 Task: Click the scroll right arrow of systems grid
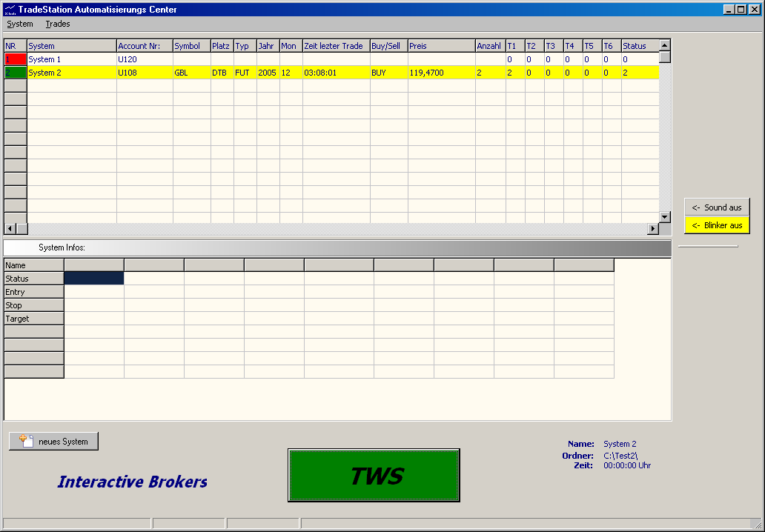653,228
